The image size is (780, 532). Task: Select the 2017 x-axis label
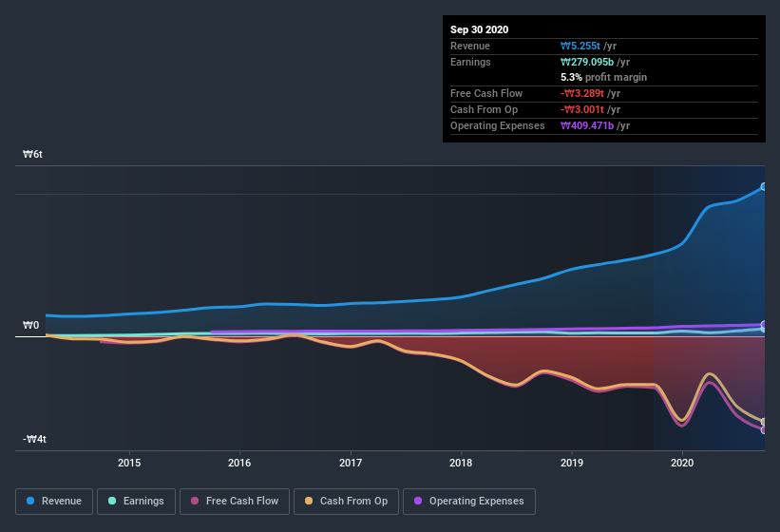pos(351,463)
